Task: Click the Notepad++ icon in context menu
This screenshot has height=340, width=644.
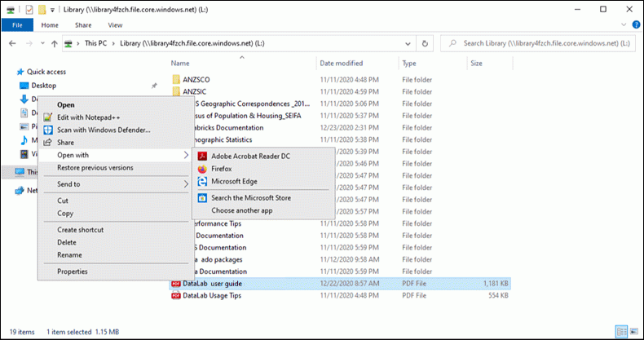Action: click(48, 117)
